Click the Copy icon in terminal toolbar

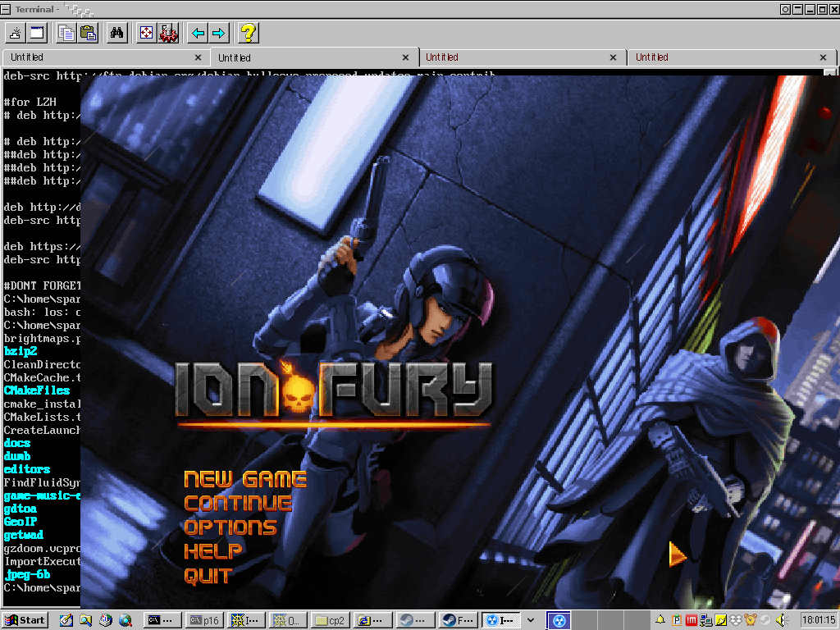[66, 33]
